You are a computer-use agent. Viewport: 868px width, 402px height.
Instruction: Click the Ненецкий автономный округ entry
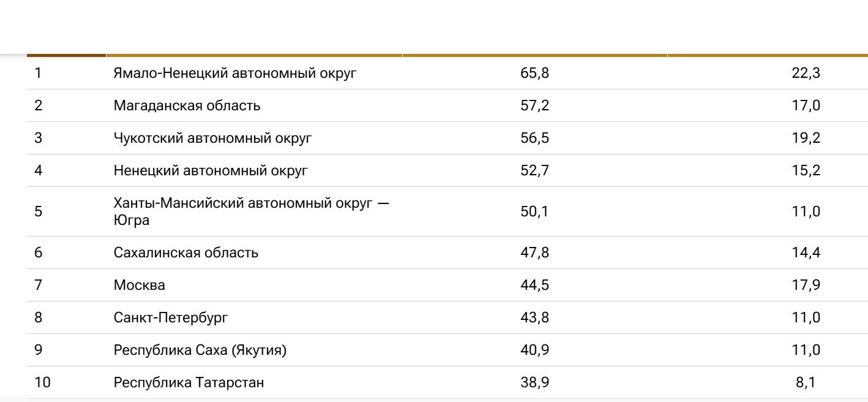click(211, 170)
